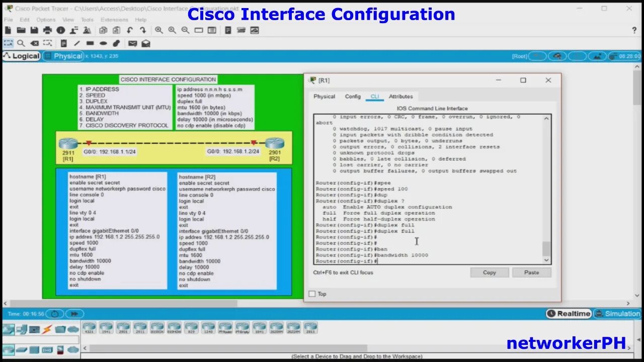Image resolution: width=644 pixels, height=362 pixels.
Task: Click the 1941 router device in palette
Action: pyautogui.click(x=106, y=328)
